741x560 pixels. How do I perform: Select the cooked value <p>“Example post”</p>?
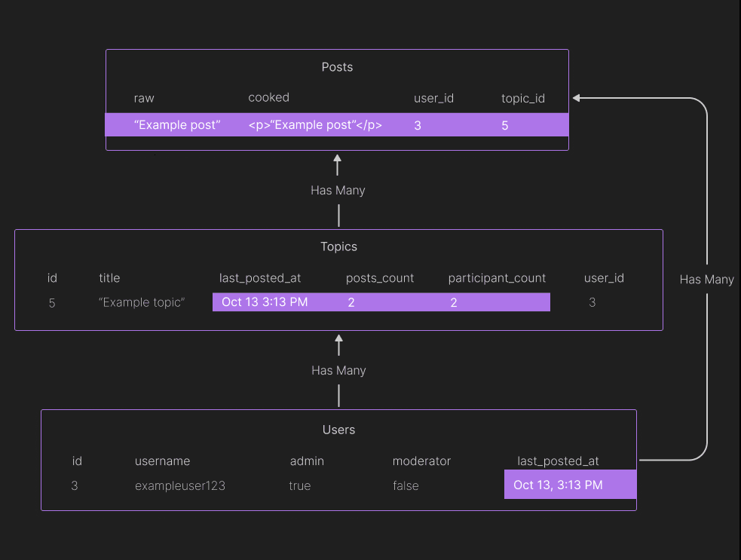[315, 125]
